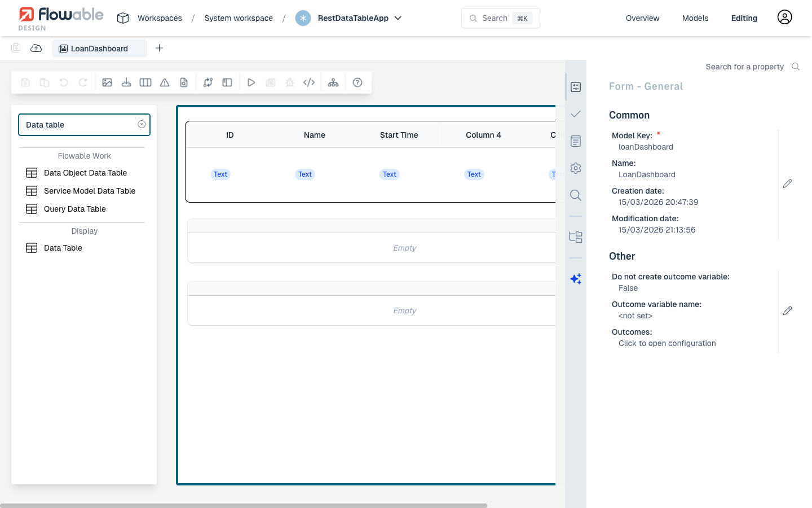Screen dimensions: 812x508
Task: Click the search icon in the right sidebar
Action: point(575,195)
